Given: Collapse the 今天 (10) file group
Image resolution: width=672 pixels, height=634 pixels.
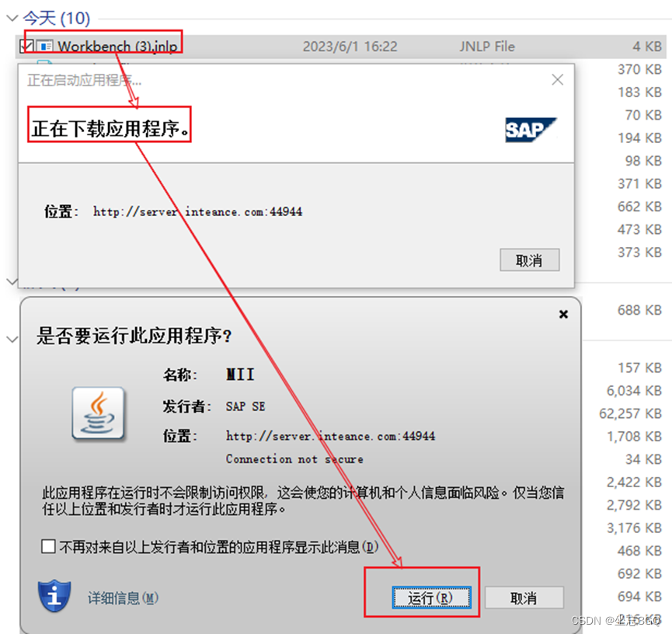Looking at the screenshot, I should [11, 18].
